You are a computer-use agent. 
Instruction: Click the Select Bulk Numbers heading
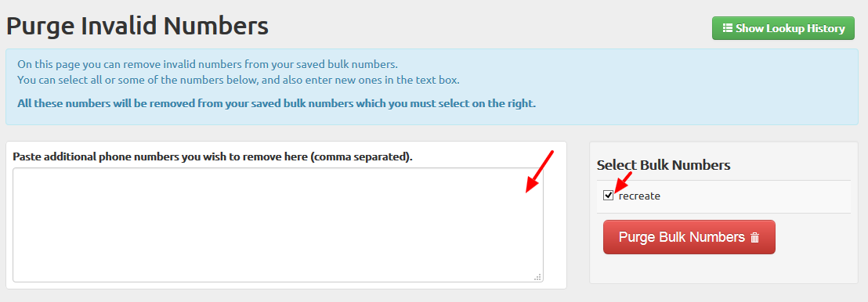[664, 165]
